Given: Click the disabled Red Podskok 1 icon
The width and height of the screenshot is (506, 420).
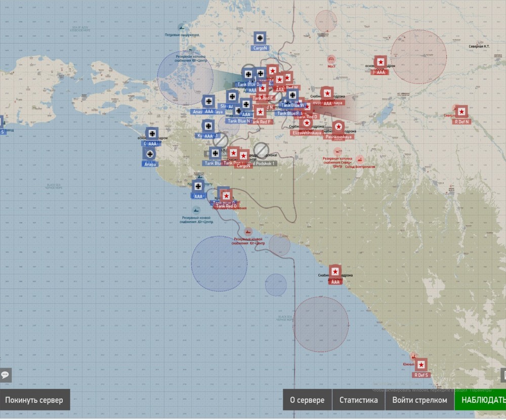Looking at the screenshot, I should [261, 150].
